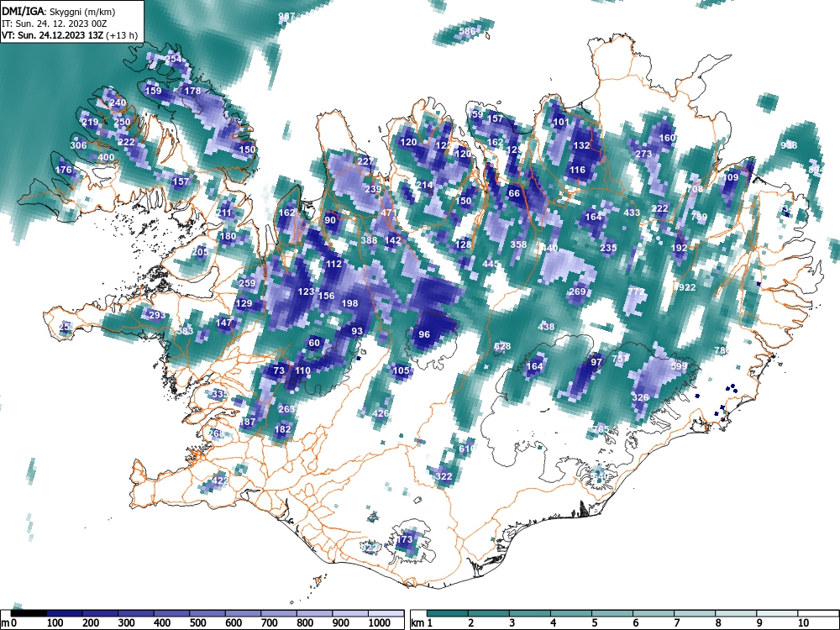Click the visibility value '142'

(392, 240)
